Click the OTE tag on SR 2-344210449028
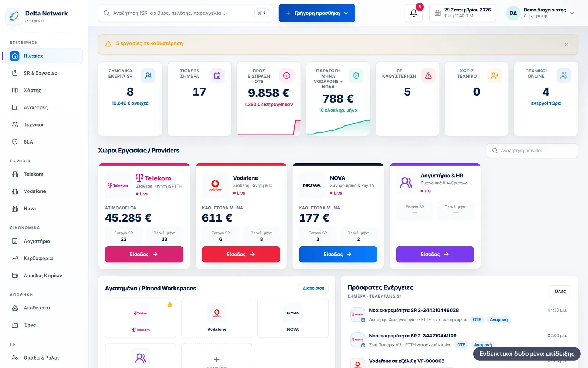 coord(477,320)
